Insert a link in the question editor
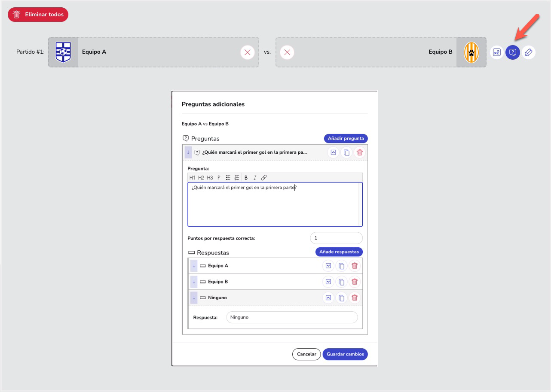This screenshot has width=551, height=392. [264, 178]
